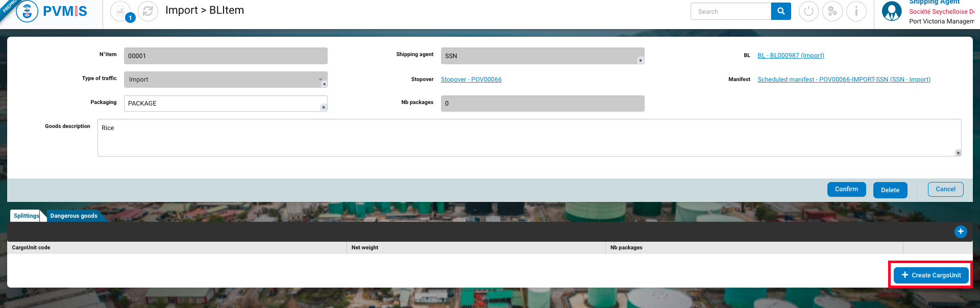
Task: Open the Packaging dropdown
Action: [226, 104]
